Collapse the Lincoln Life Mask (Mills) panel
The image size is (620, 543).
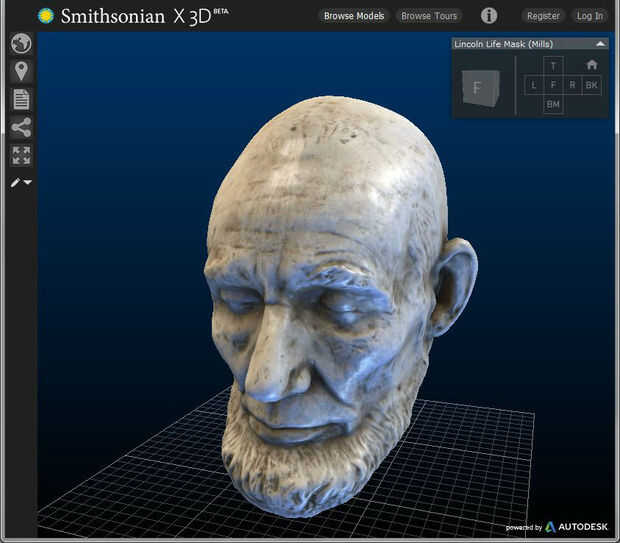[x=600, y=44]
